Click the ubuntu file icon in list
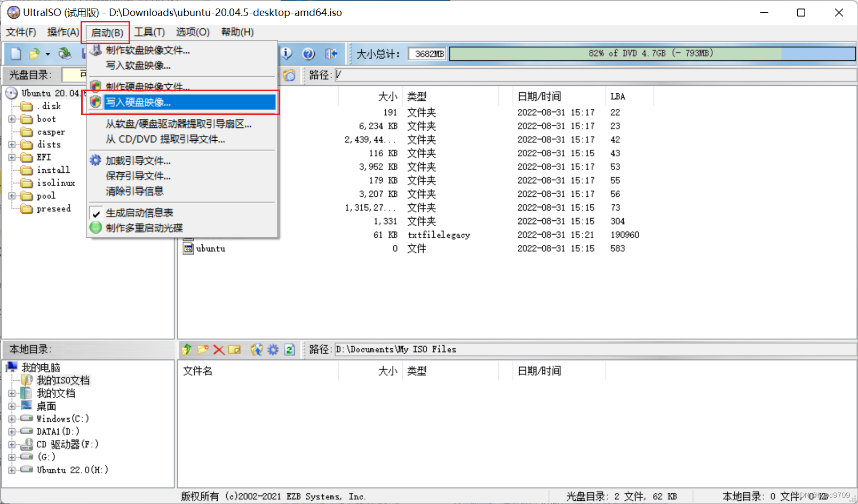 [x=188, y=248]
